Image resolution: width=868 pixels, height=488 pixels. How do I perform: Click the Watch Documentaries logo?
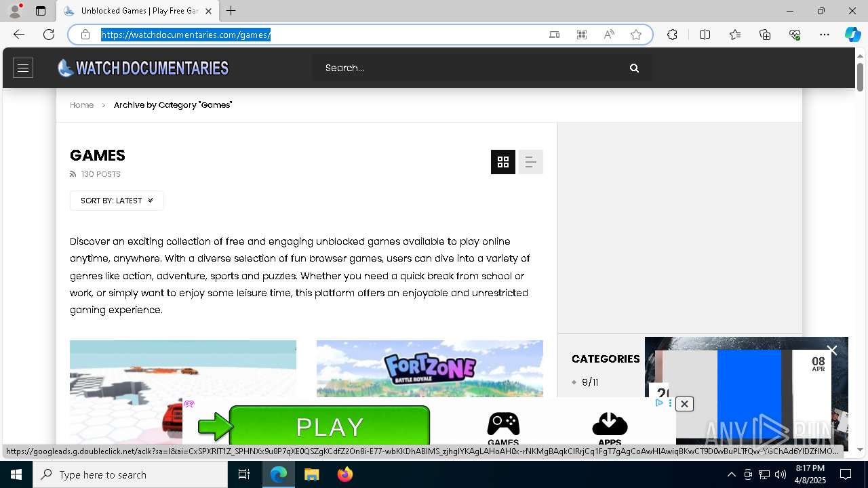click(143, 68)
